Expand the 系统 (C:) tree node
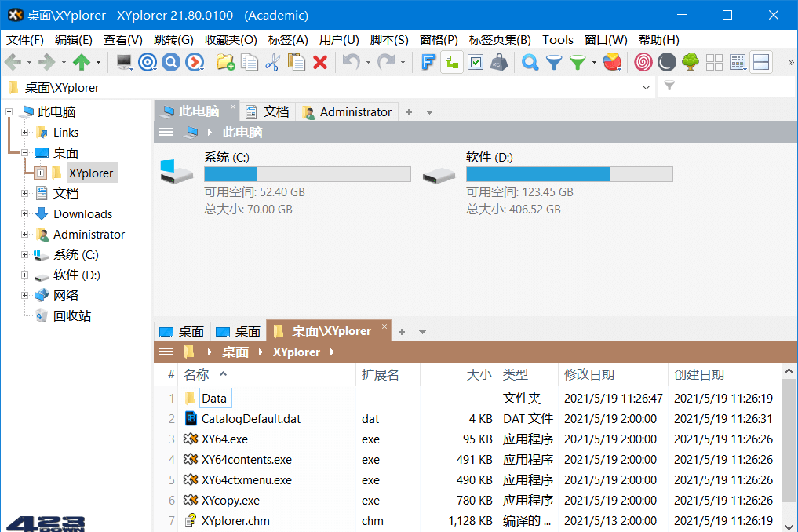Viewport: 798px width, 532px height. tap(24, 254)
